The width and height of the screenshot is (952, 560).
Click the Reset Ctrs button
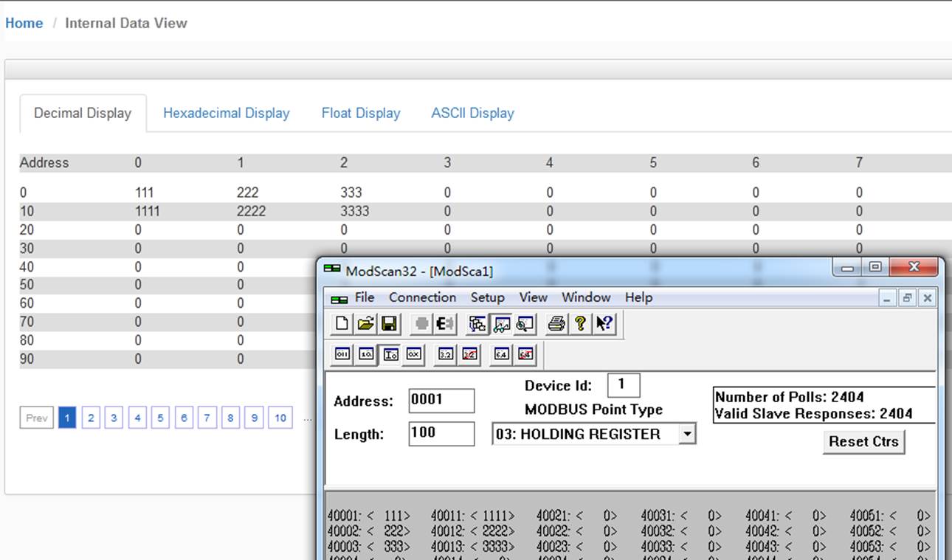coord(863,442)
